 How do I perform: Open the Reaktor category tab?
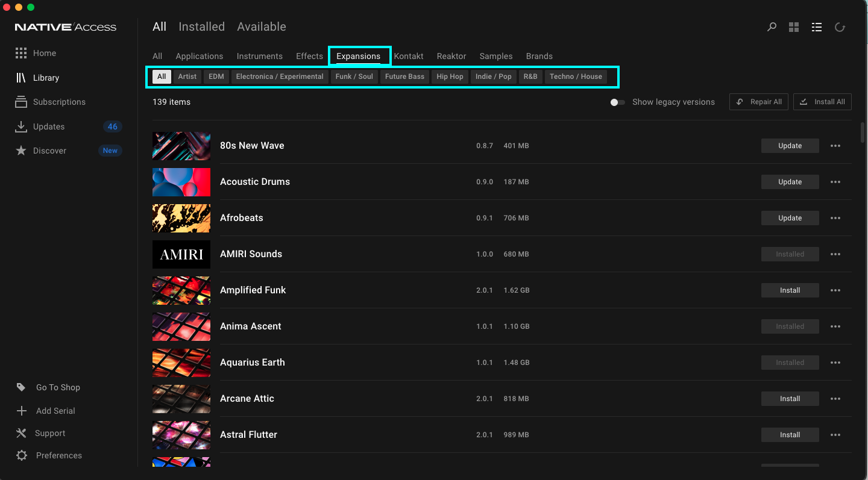click(451, 56)
